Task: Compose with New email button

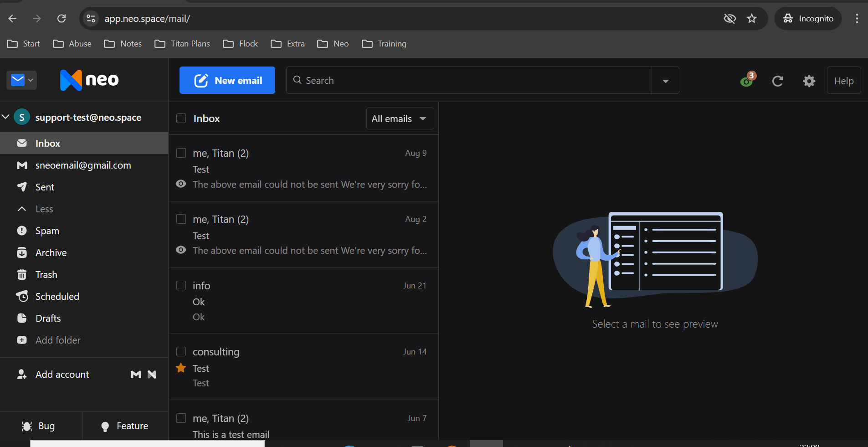Action: [227, 80]
